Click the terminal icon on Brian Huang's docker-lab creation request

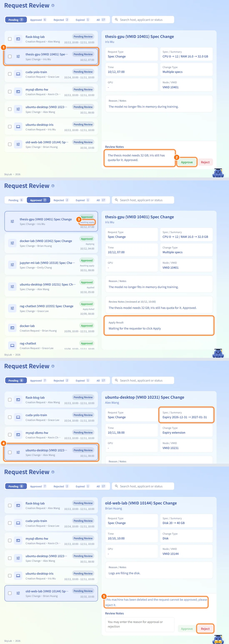coord(12,328)
